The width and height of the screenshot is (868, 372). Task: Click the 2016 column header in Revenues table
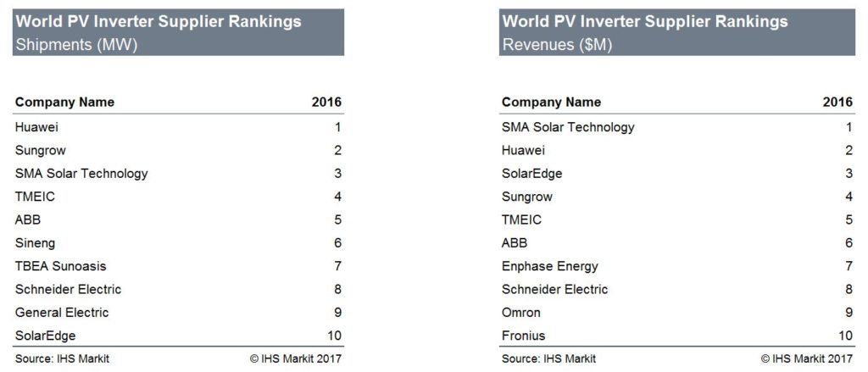point(837,103)
